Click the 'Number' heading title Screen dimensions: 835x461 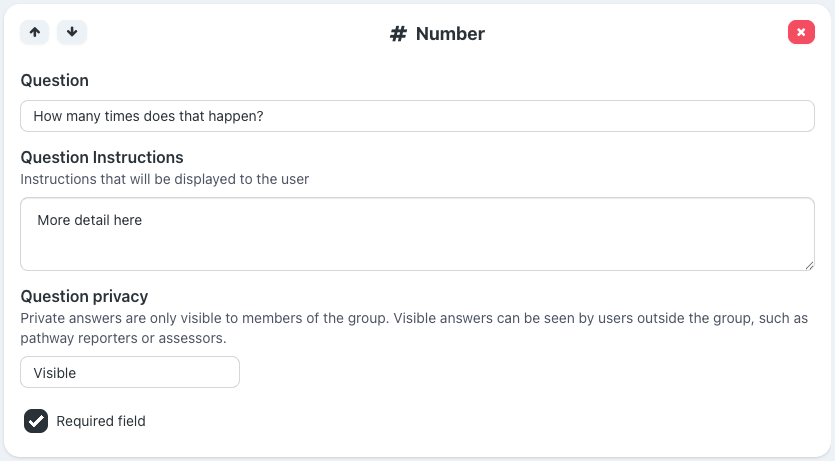coord(450,34)
